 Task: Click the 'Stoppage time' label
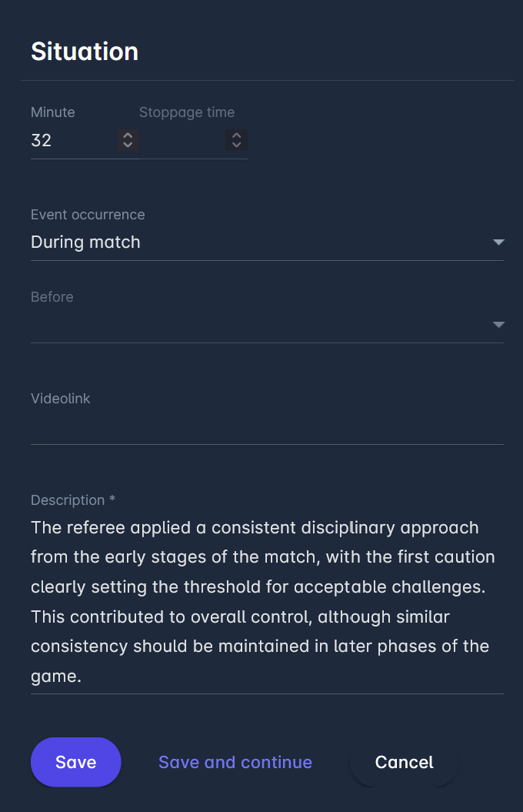187,112
